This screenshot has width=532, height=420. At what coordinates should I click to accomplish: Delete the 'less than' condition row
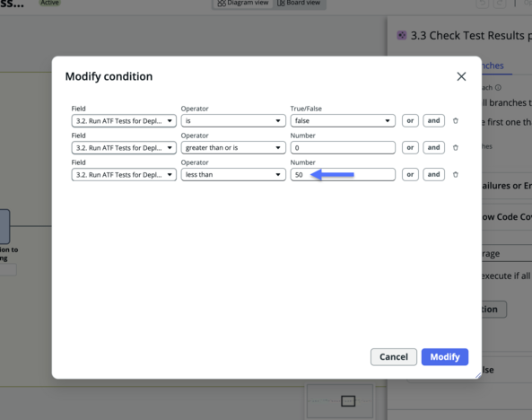[456, 174]
